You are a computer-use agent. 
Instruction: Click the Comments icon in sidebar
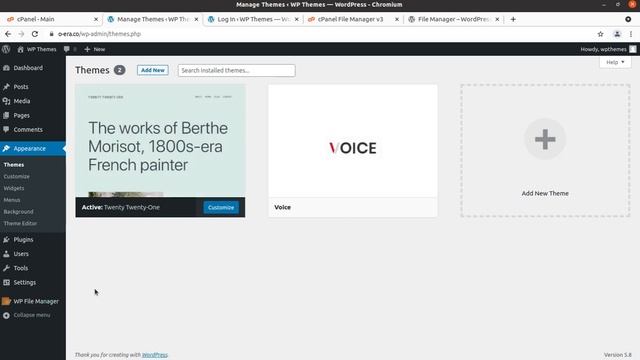click(x=6, y=129)
